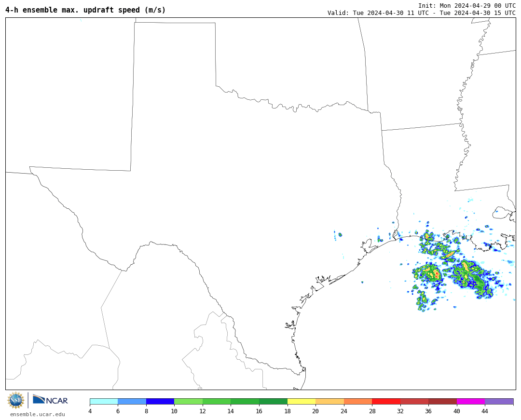Viewport: 521px width, 420px height.
Task: Click the light orange 20-24 colorbar swatch
Action: click(x=329, y=401)
